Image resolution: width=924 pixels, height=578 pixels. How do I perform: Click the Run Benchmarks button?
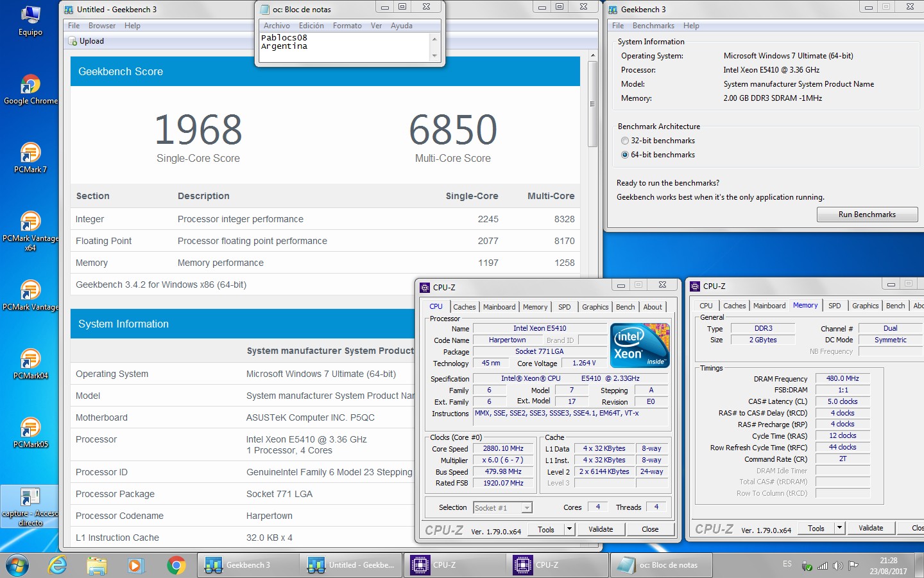[867, 215]
